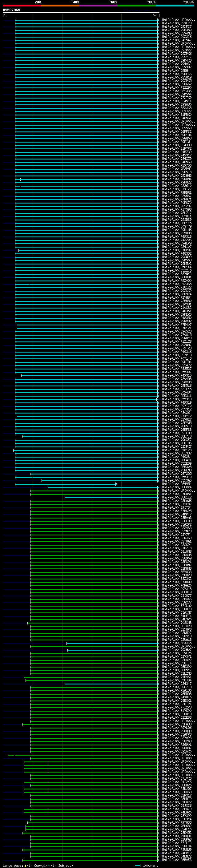Click hit label UniRef100_A3REN3
This screenshot has width=197, height=868.
(177, 470)
